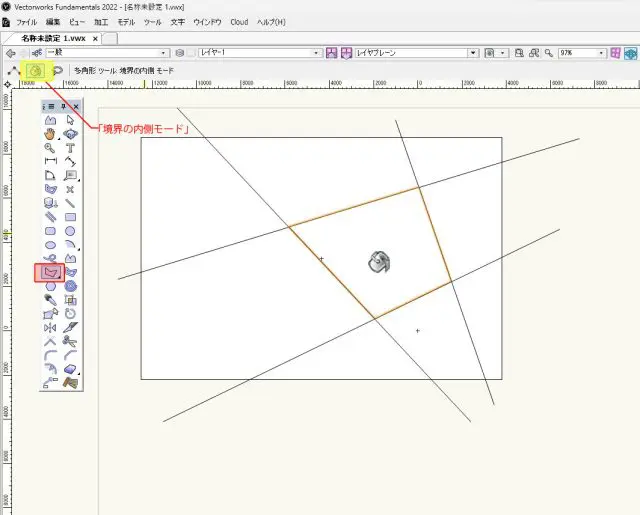Select the Zoom magnifier tool
This screenshot has height=515, width=640.
(50, 147)
